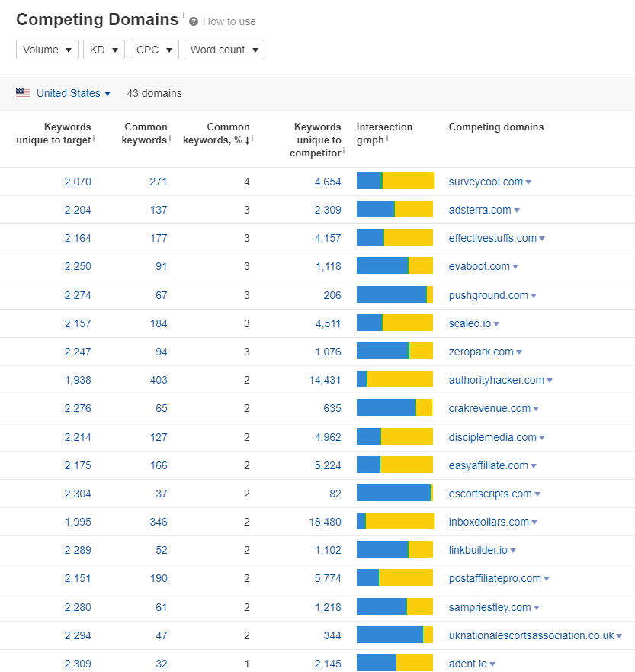Sort by Common keywords, % column
This screenshot has height=672, width=635.
coord(216,133)
